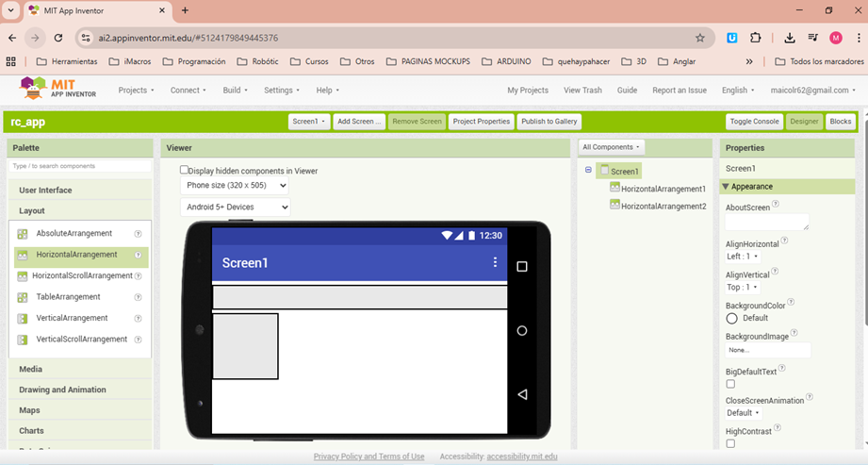Image resolution: width=868 pixels, height=465 pixels.
Task: Open the Phone size dropdown
Action: coord(235,186)
